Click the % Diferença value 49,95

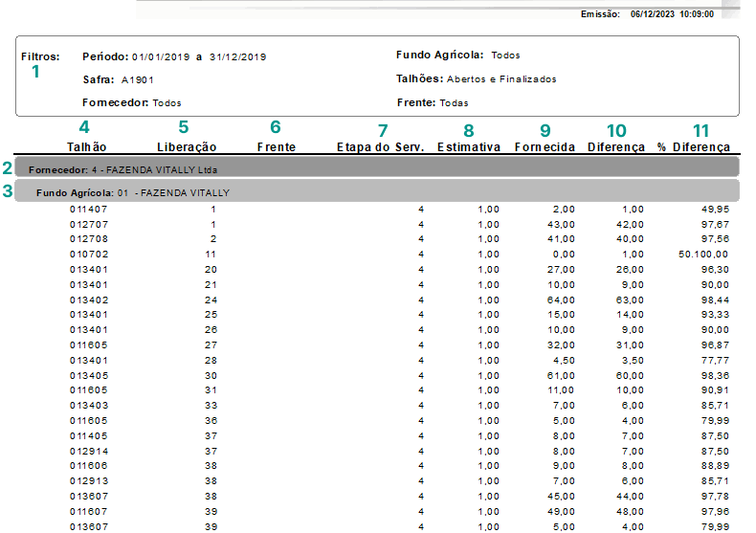coord(716,210)
